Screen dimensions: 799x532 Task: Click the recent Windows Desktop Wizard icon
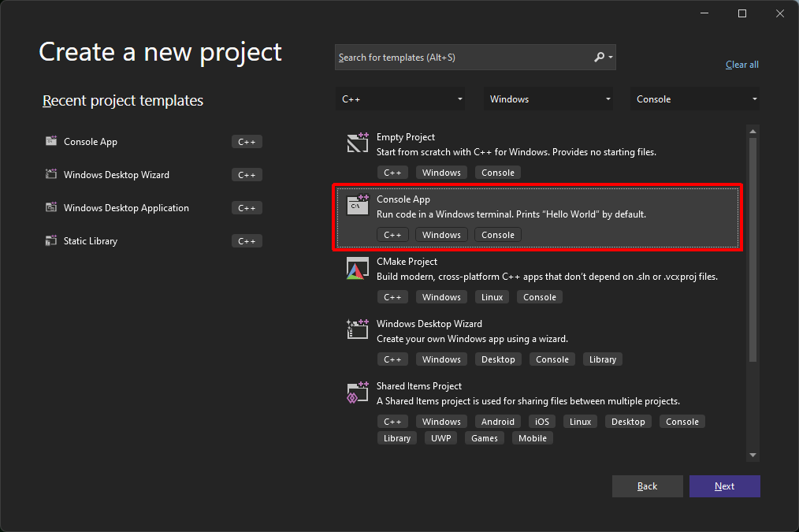[51, 174]
